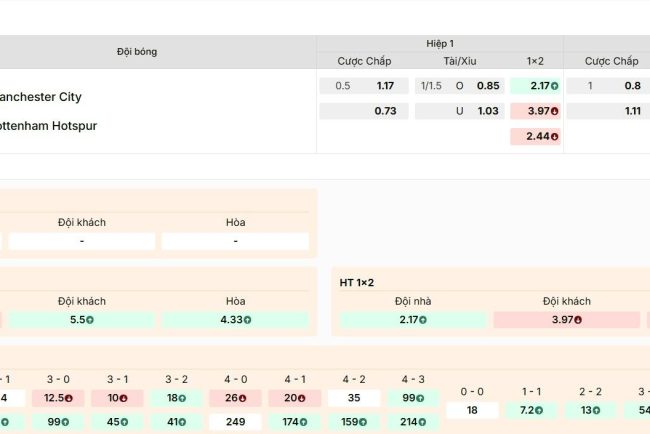
Task: Click the green arrow next to 7.2
Action: click(541, 410)
